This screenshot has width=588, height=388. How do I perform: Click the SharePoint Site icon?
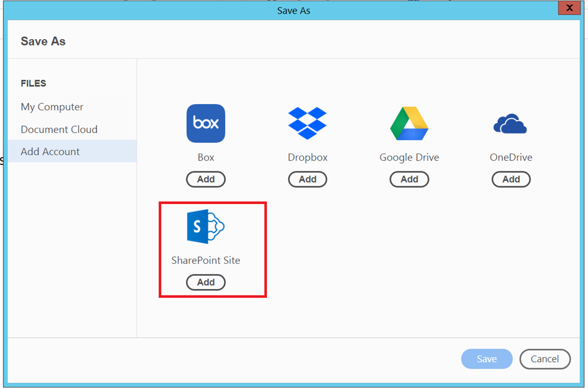[206, 226]
